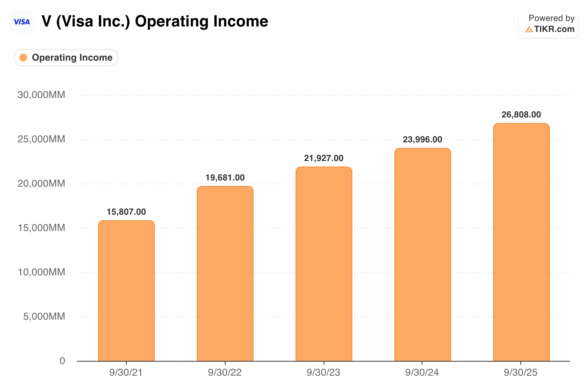This screenshot has width=588, height=392.
Task: Click the 9/30/23 axis date label
Action: [324, 373]
